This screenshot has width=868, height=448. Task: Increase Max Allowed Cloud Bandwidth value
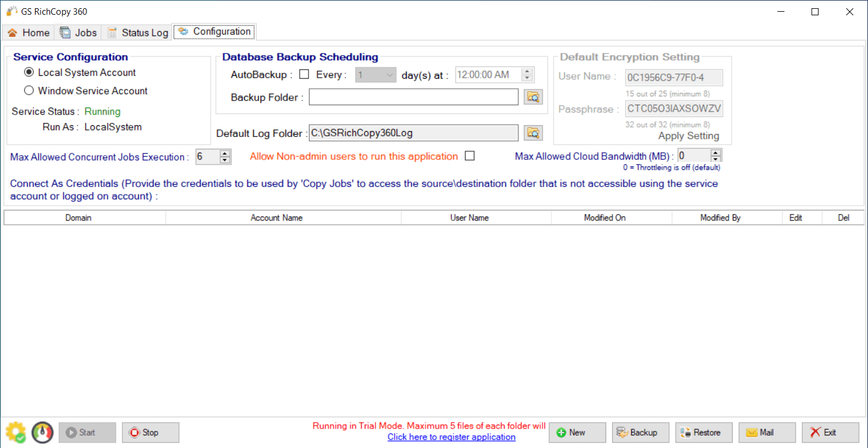coord(716,152)
